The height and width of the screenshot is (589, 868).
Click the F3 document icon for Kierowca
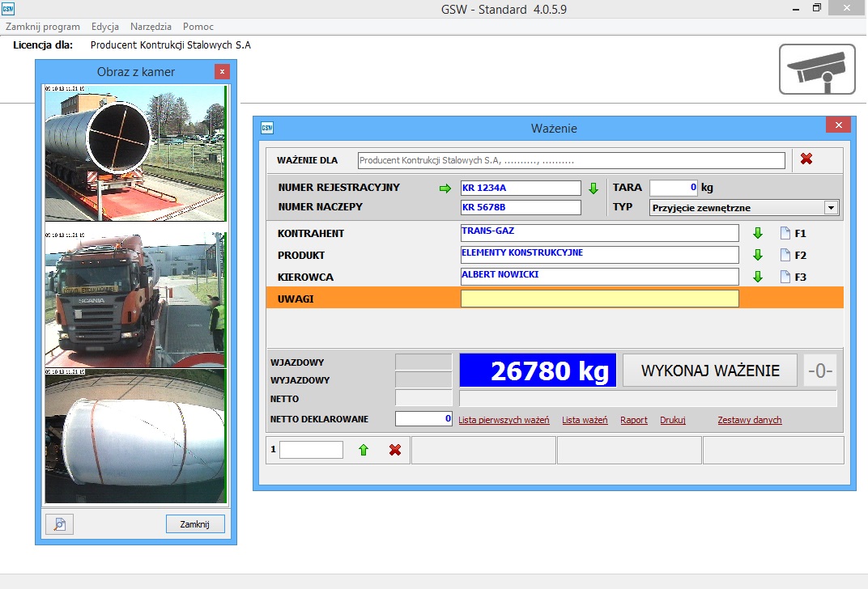point(785,278)
